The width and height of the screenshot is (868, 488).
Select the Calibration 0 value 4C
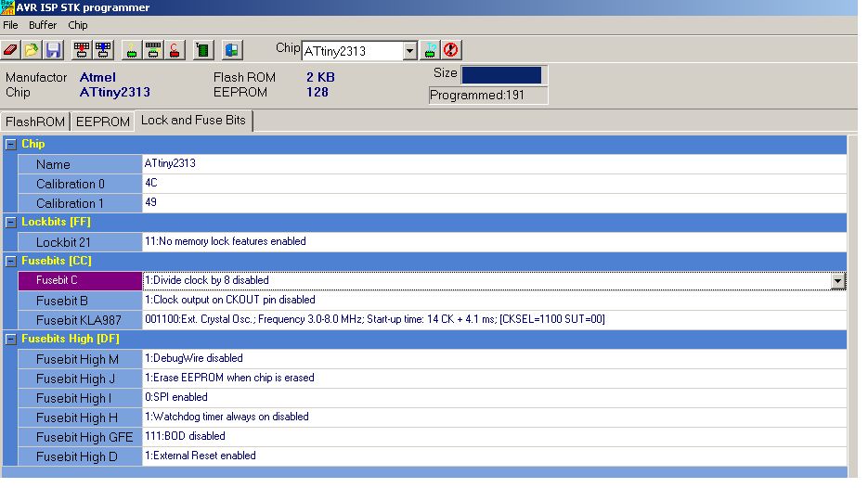point(494,183)
